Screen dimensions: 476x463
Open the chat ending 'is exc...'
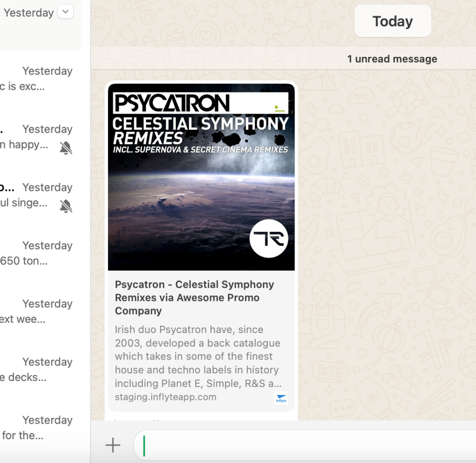tap(41, 79)
